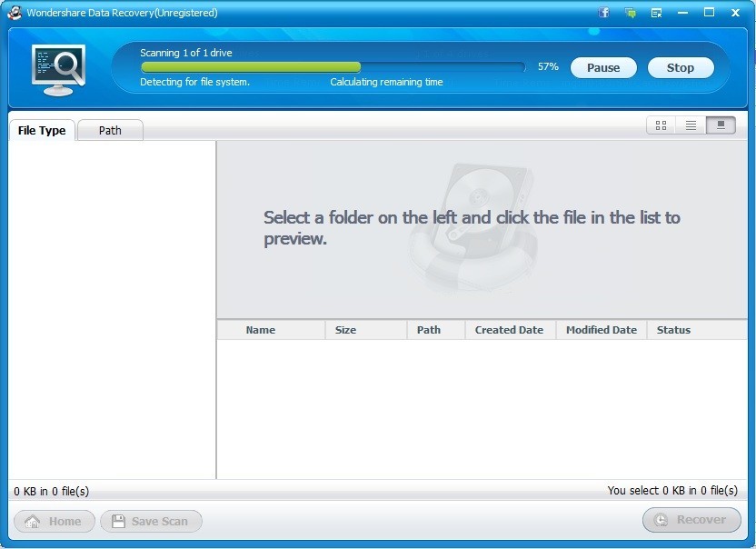Sort files by Status column

click(x=673, y=329)
